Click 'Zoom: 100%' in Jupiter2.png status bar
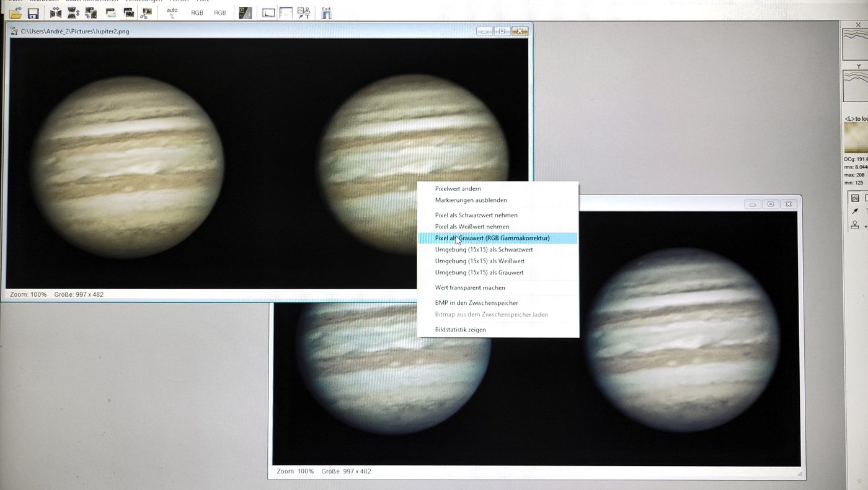The width and height of the screenshot is (868, 490). [28, 294]
